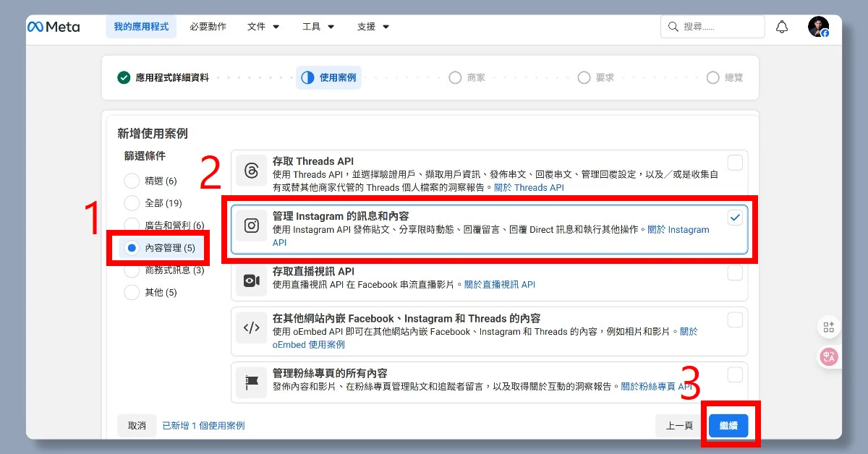Check the 存取 Threads API checkbox
This screenshot has height=454, width=868.
pyautogui.click(x=735, y=163)
